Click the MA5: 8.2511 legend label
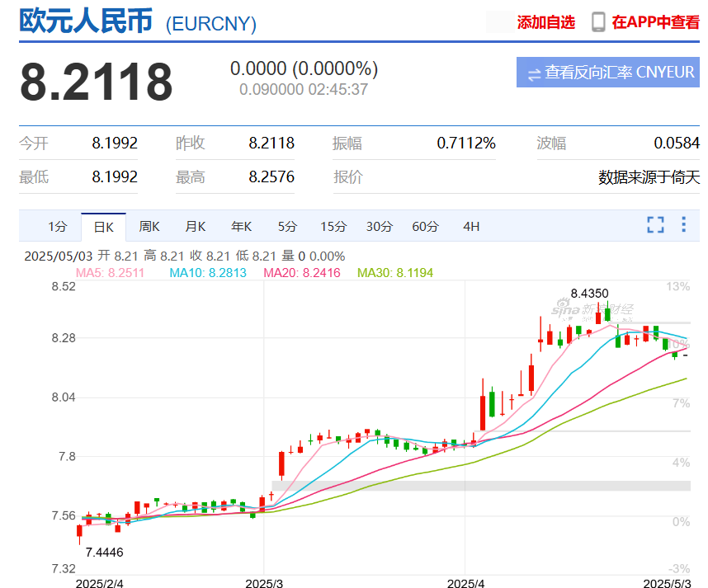708x588 pixels. point(110,273)
